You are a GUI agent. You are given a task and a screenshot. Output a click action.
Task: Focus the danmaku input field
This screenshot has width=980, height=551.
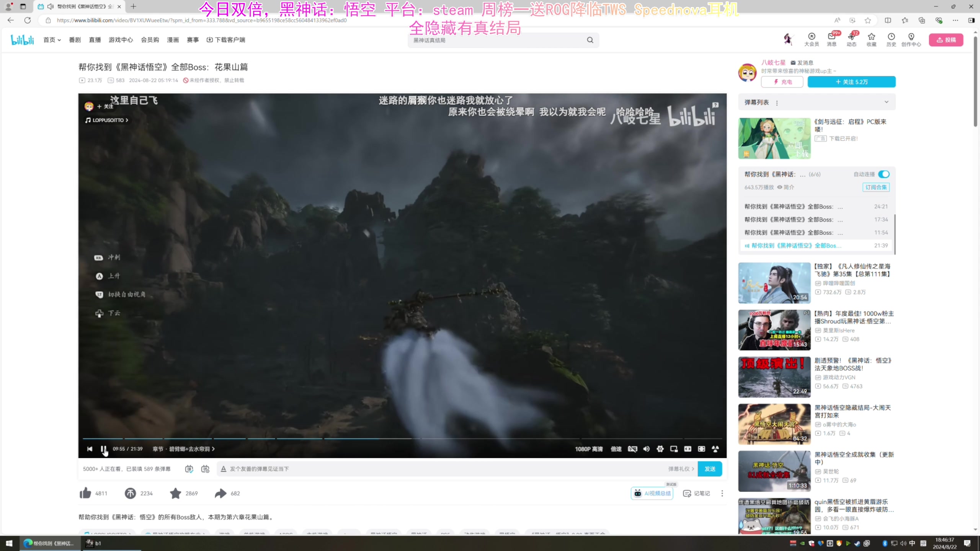click(444, 469)
